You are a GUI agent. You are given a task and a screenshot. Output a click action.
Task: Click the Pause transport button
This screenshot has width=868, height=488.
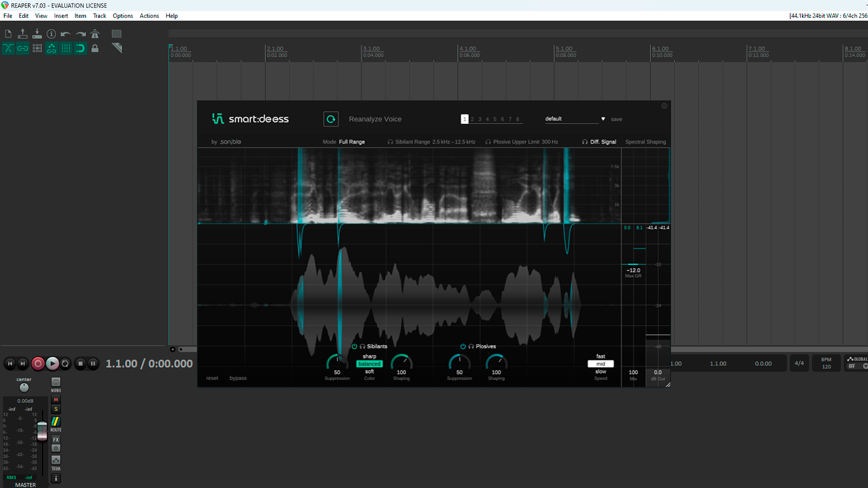(x=93, y=363)
